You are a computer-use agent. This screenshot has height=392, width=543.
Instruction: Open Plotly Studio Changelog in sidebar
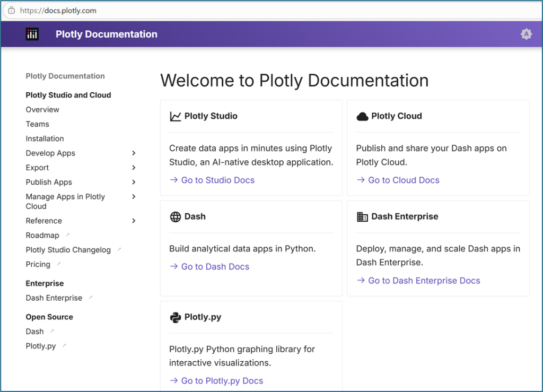tap(68, 250)
